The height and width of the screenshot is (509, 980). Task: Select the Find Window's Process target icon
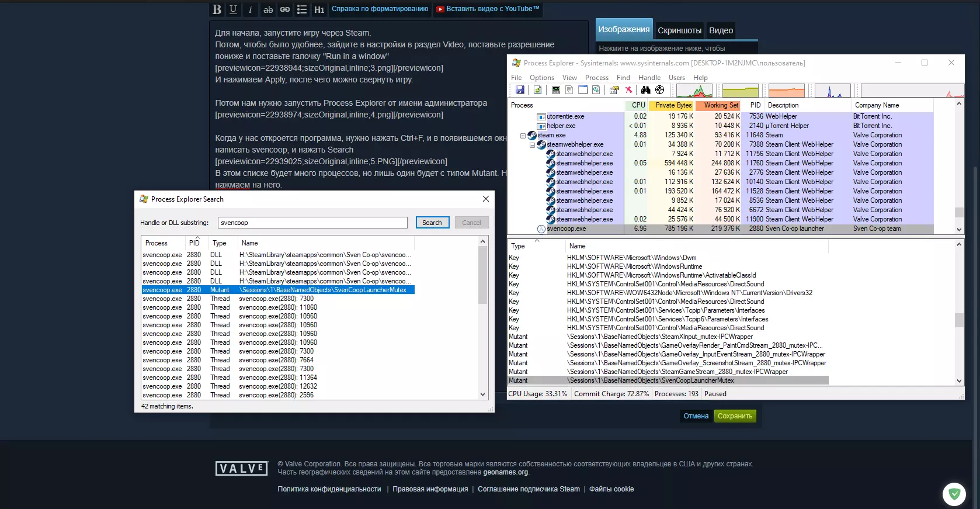(x=659, y=90)
